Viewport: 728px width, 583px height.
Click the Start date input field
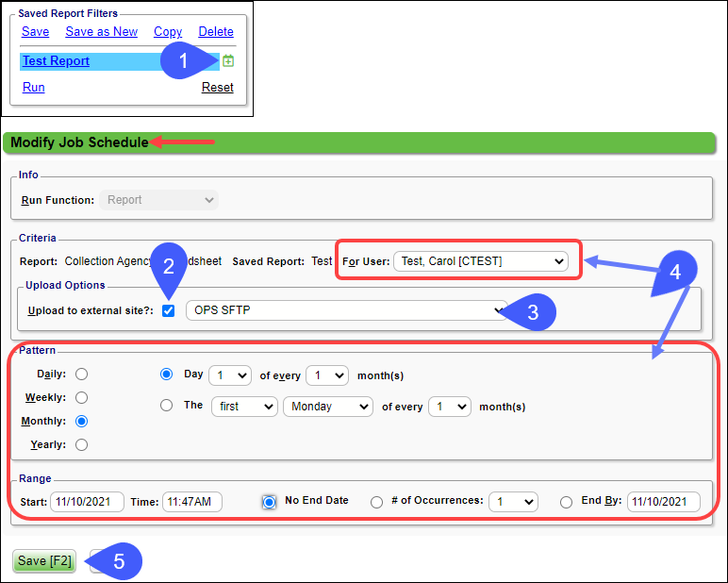[87, 502]
